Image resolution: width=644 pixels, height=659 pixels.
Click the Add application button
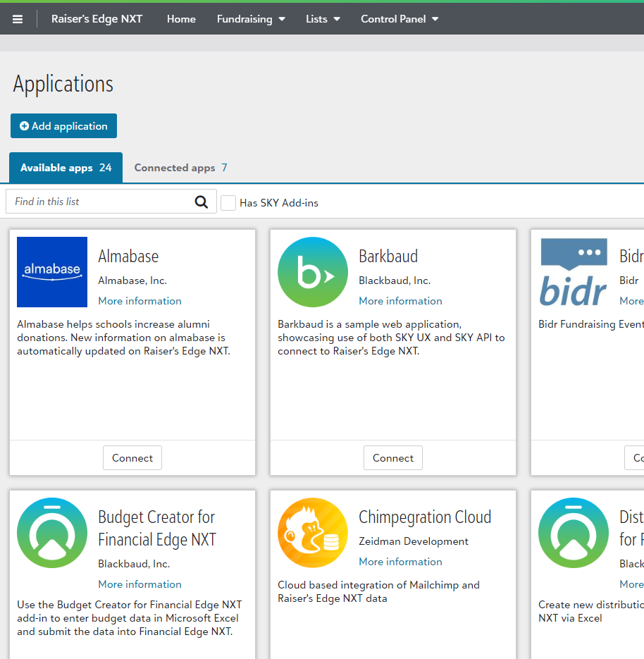tap(64, 125)
